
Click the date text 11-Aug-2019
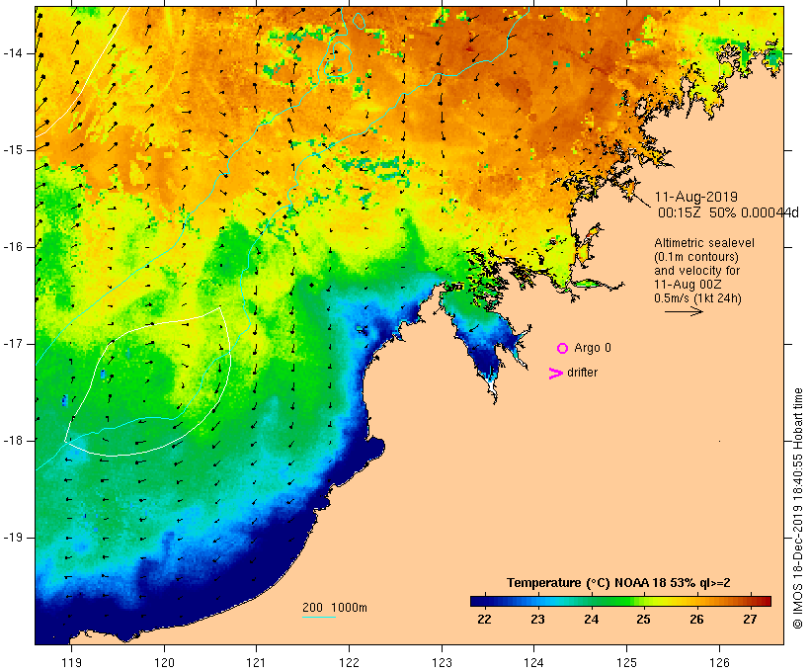[x=695, y=197]
